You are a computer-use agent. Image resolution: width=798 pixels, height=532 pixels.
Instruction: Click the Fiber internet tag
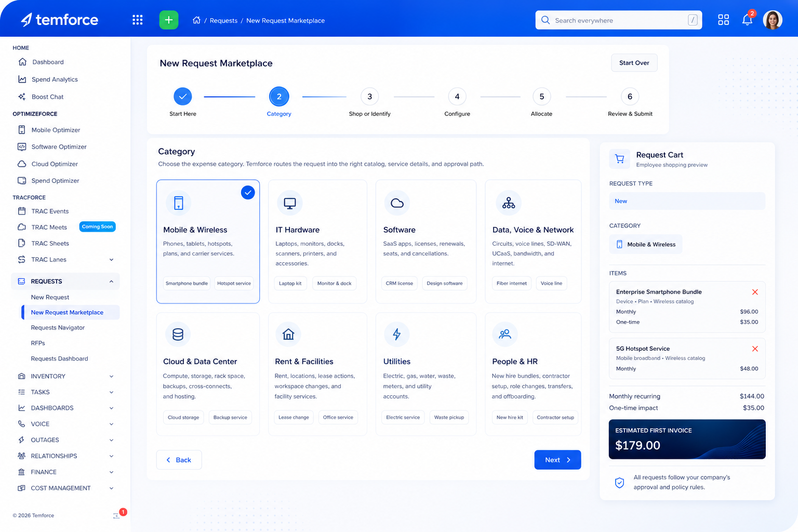512,283
